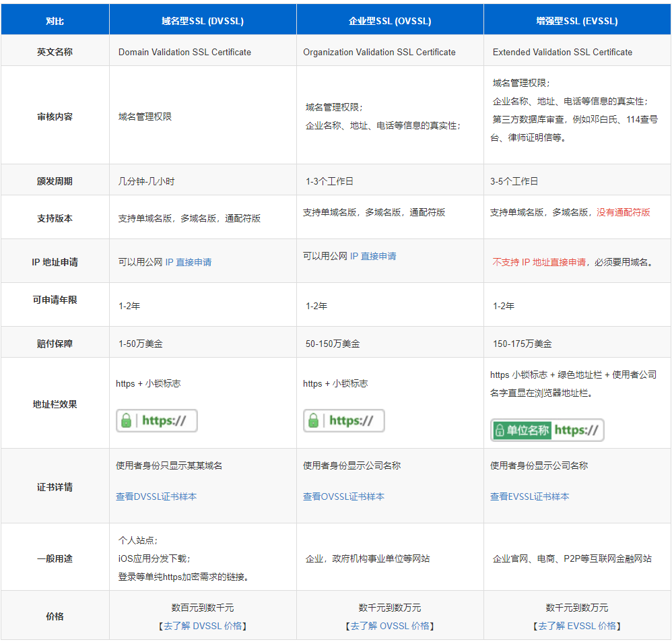This screenshot has height=644, width=672.
Task: Open the 查看OVSSL证书样本 link
Action: click(343, 496)
